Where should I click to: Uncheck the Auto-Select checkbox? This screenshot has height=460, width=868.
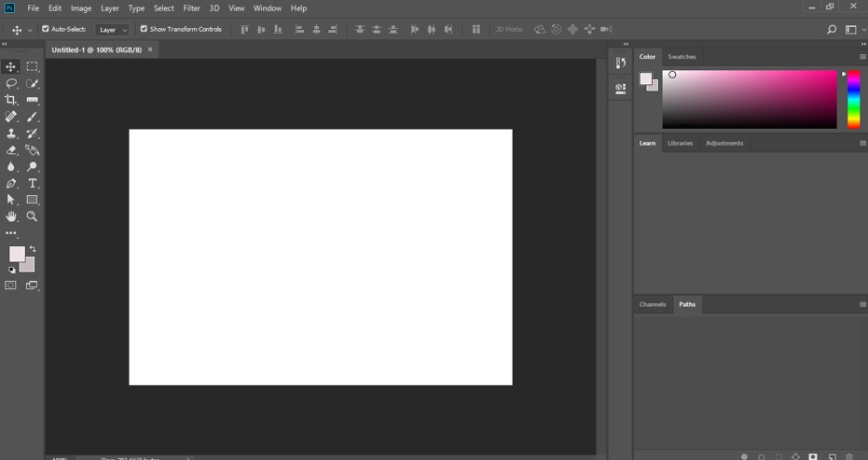pos(46,29)
